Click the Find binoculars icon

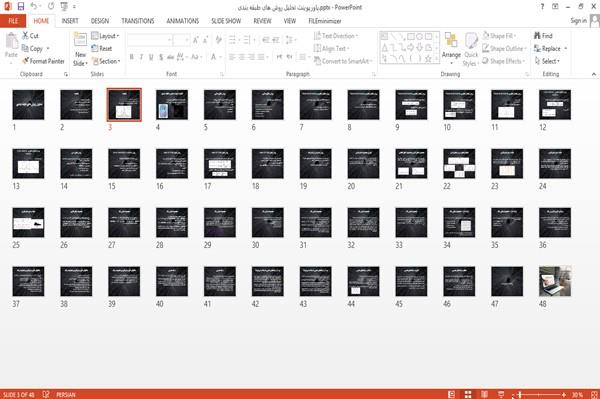537,36
